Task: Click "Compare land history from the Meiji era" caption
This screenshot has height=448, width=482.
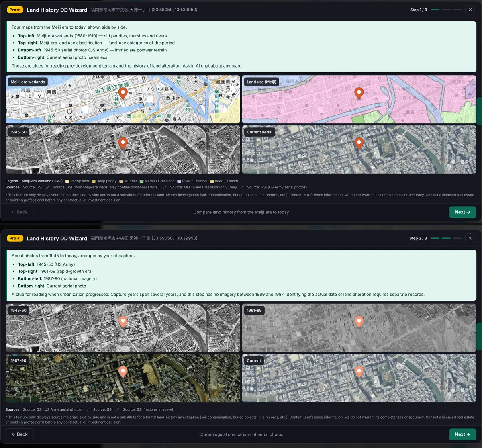Action: pyautogui.click(x=241, y=212)
